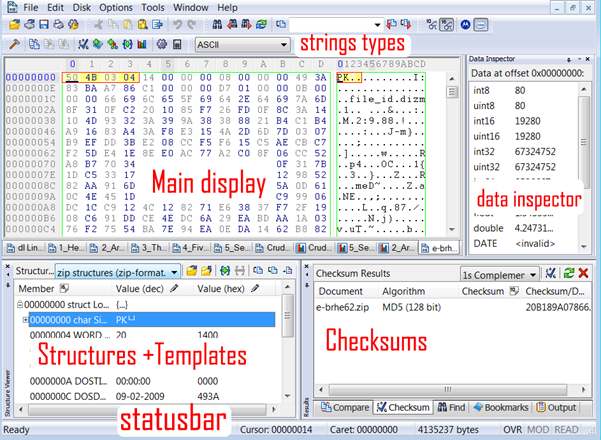Expand the 1s Complement algorithm dropdown
This screenshot has width=601, height=440.
coord(534,273)
